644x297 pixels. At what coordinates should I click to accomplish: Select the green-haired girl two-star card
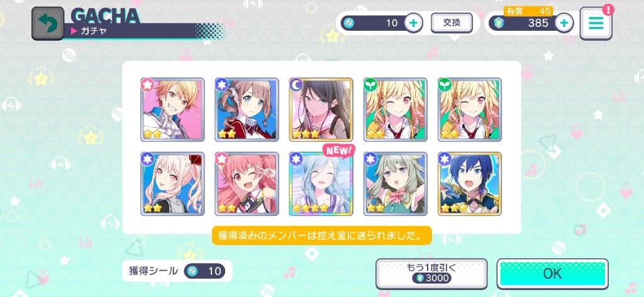(x=395, y=184)
